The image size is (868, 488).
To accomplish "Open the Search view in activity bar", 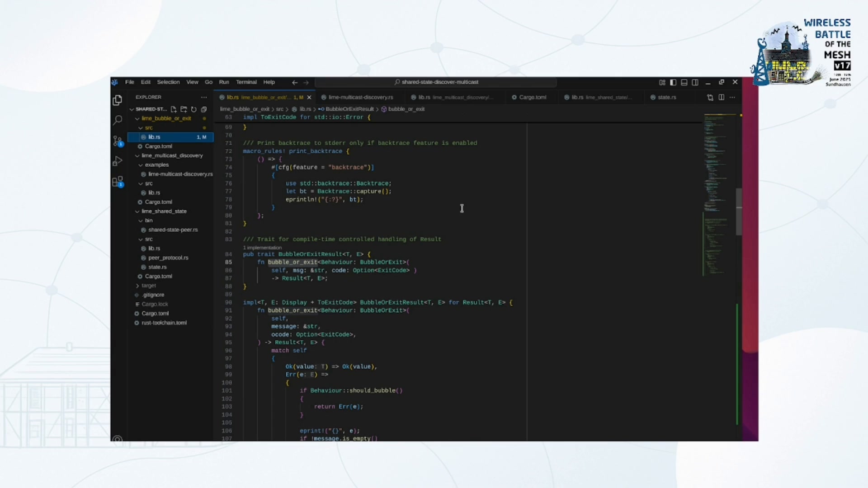I will pyautogui.click(x=118, y=120).
